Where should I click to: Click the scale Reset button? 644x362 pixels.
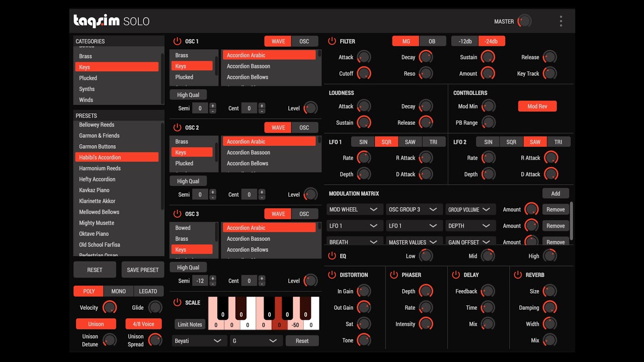tap(302, 341)
